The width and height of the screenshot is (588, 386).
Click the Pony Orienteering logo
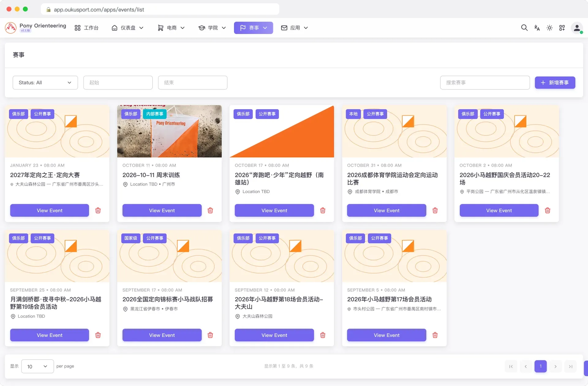(x=11, y=28)
